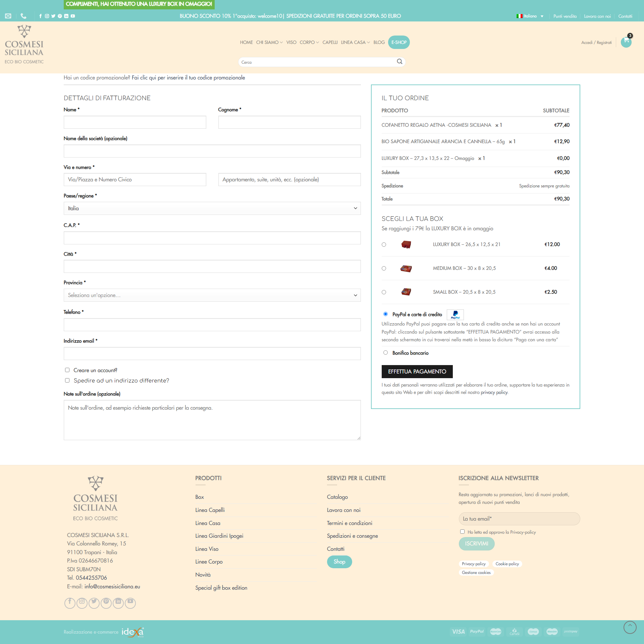
Task: Open LinkedIn icon in top bar
Action: click(66, 16)
